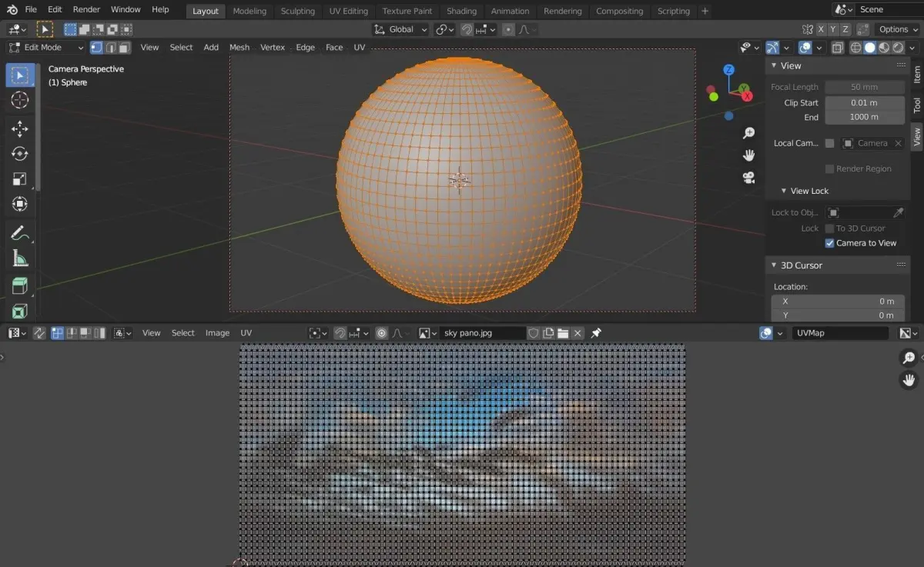This screenshot has width=924, height=567.
Task: Select the Select Box tool in left toolbar
Action: point(20,75)
